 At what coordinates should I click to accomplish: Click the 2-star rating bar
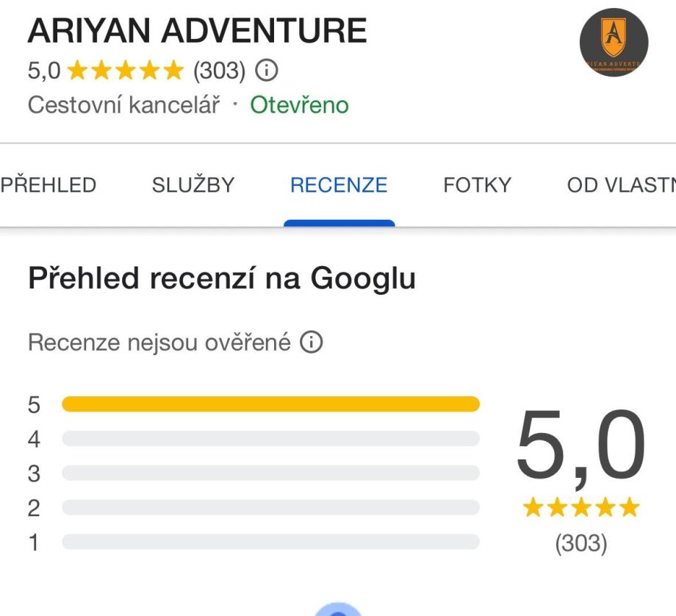click(x=270, y=508)
